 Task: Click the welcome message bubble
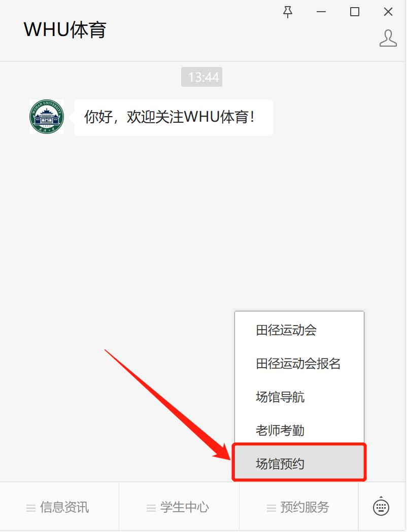pos(174,117)
